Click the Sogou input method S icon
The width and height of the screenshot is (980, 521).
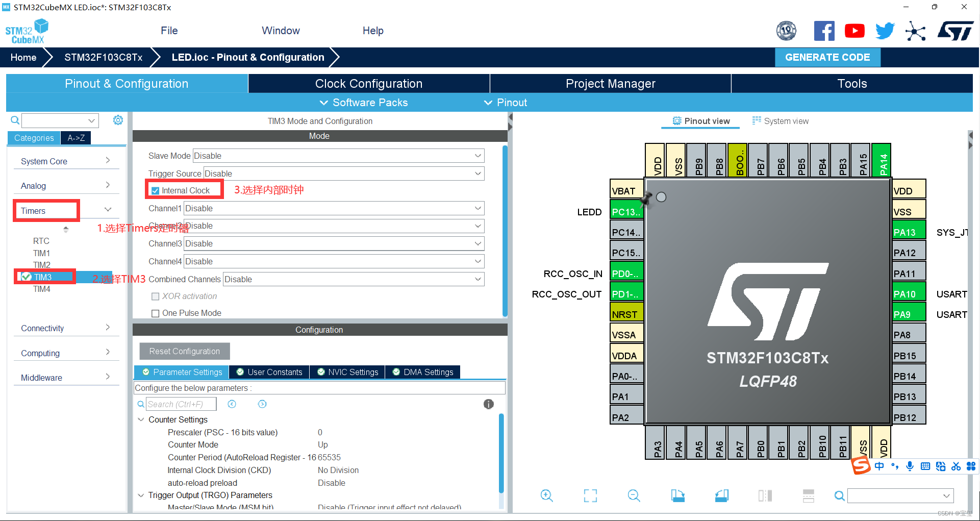861,466
